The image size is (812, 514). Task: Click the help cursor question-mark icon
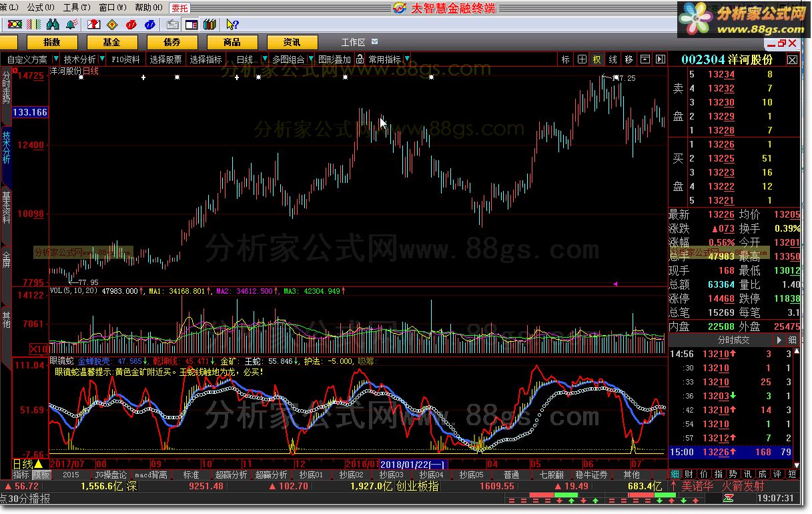232,25
